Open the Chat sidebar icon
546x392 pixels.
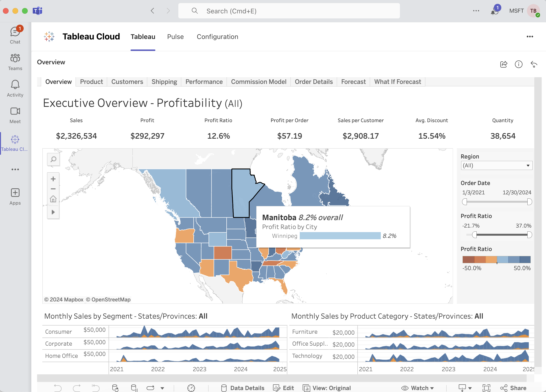tap(15, 35)
